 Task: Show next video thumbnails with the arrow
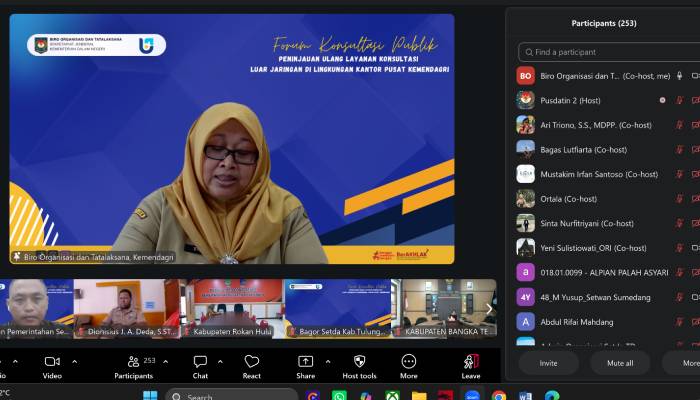coord(489,309)
